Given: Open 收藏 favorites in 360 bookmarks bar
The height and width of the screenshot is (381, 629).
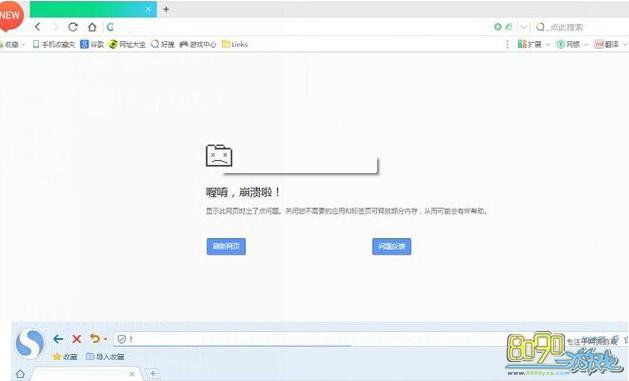Looking at the screenshot, I should (11, 44).
